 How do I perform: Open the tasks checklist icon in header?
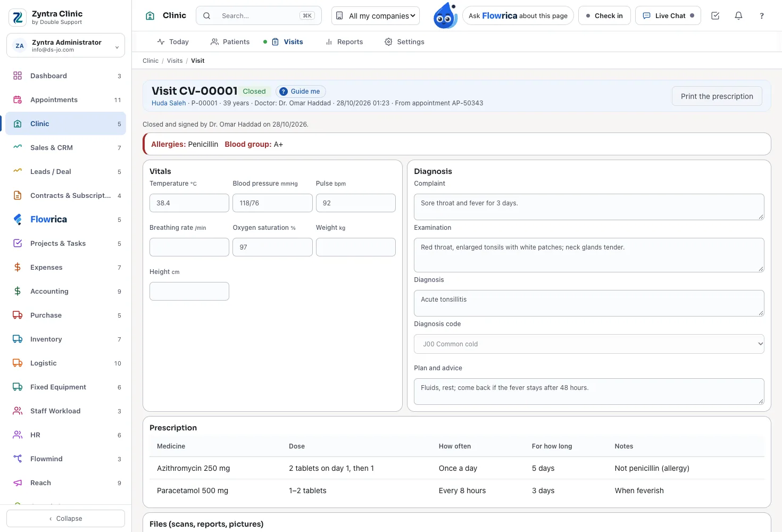click(x=715, y=16)
